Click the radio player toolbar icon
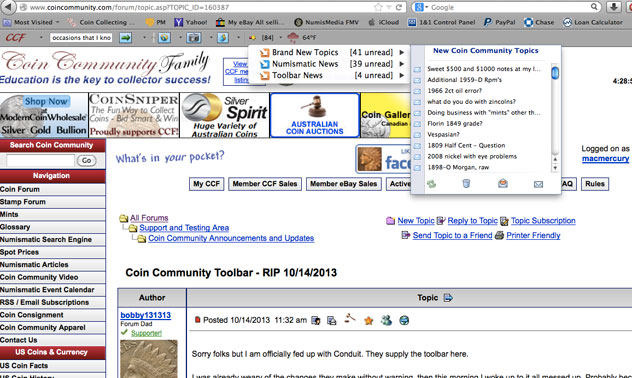632x378 pixels. point(194,38)
